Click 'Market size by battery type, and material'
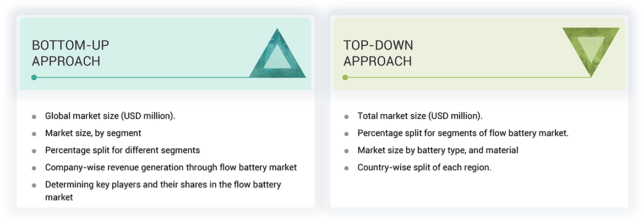644x222 pixels. (438, 150)
